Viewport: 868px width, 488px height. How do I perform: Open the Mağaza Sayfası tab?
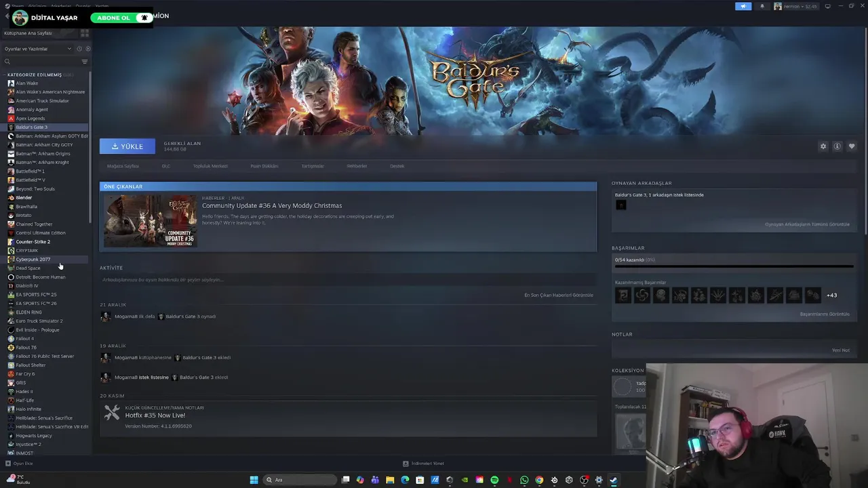click(123, 166)
